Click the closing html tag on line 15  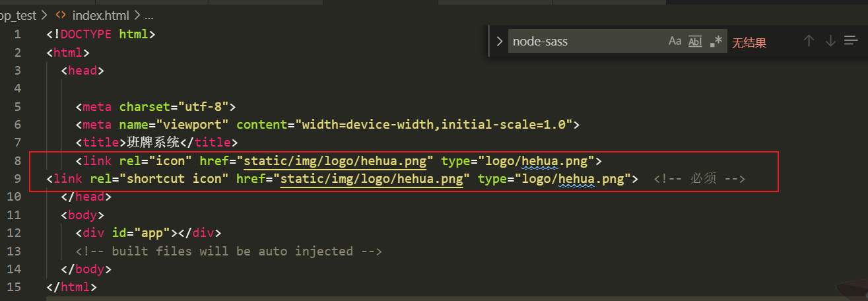point(72,287)
